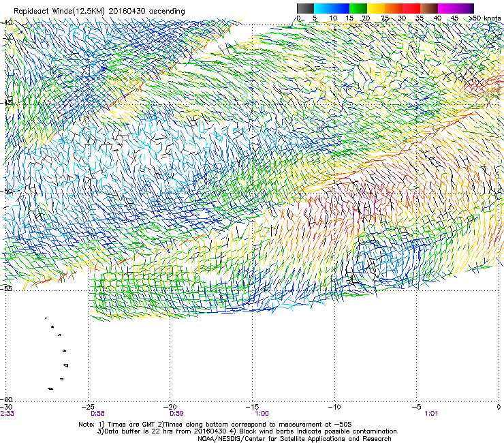
Task: Click the cyan 5-10 knots legend swatch
Action: point(323,8)
